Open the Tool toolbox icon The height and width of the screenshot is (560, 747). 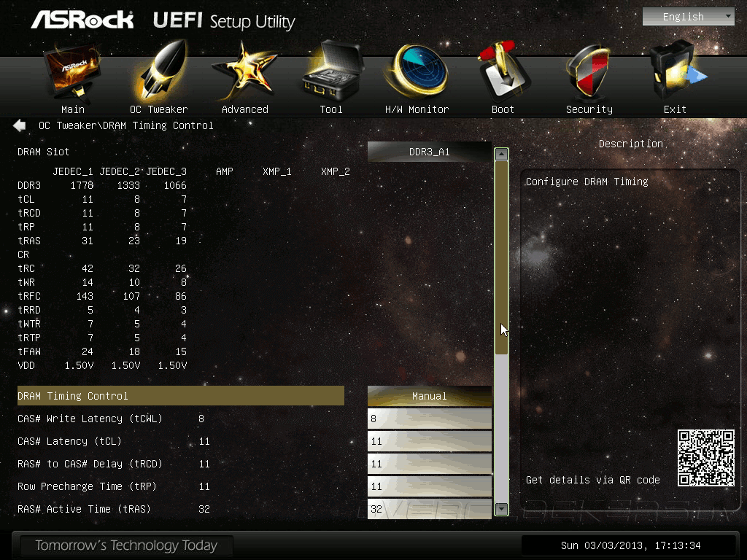[x=332, y=71]
